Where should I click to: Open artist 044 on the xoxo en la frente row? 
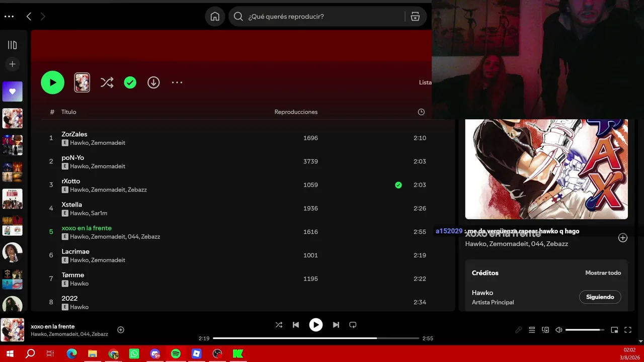tap(133, 236)
